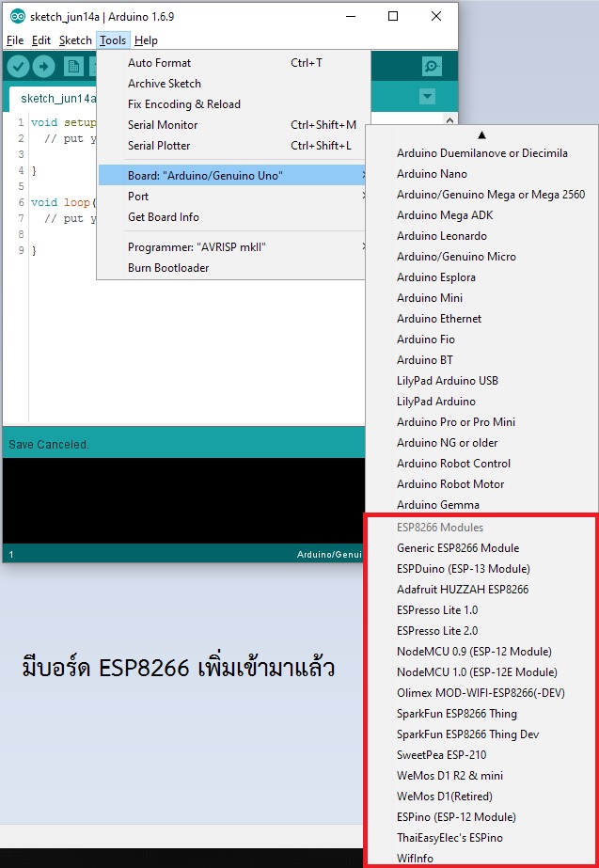Screen dimensions: 599x868
Task: Click line 1 void setup code
Action: [63, 122]
